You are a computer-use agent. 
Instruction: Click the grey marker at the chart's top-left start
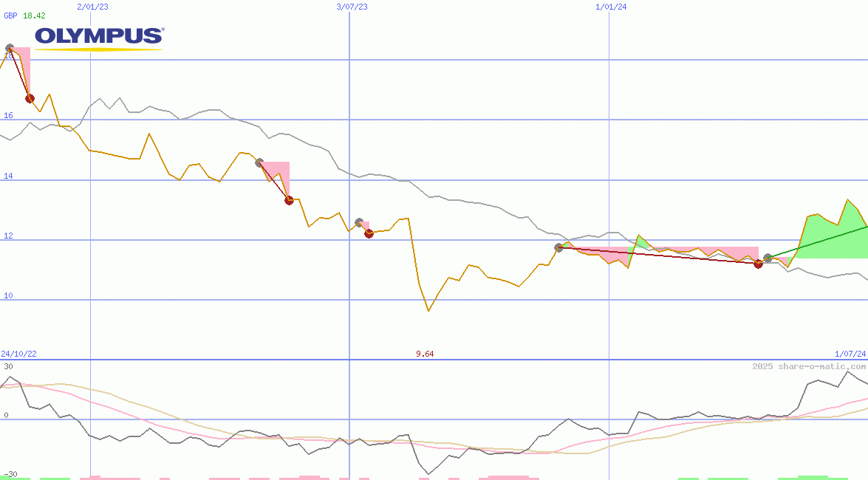pos(9,49)
